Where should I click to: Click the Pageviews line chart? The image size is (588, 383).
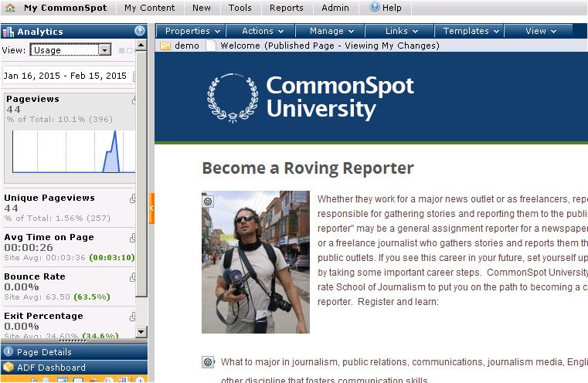(x=73, y=151)
